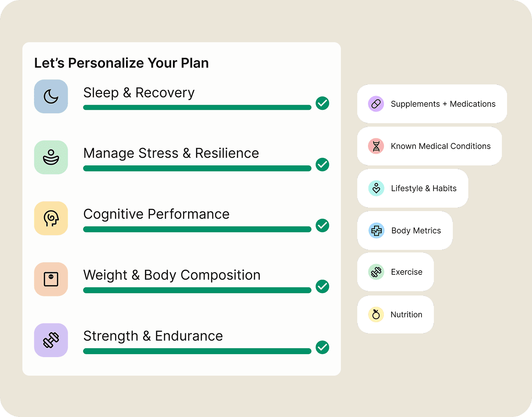Click the DNA icon for Medical Conditions
Screen dimensions: 532x417
tap(376, 146)
